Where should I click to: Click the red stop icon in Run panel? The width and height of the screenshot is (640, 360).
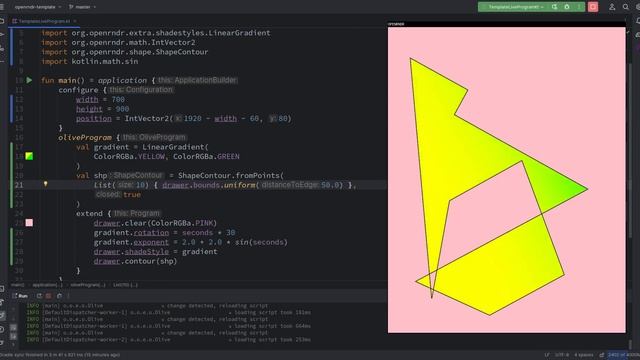(49, 296)
